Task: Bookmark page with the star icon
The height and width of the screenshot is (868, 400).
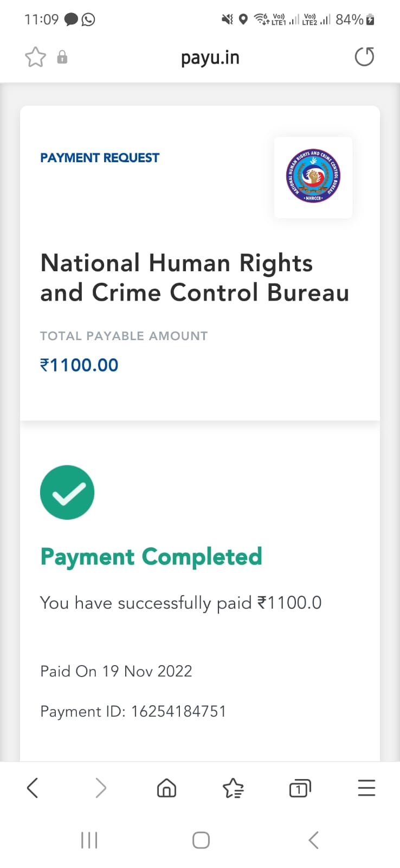Action: (35, 57)
